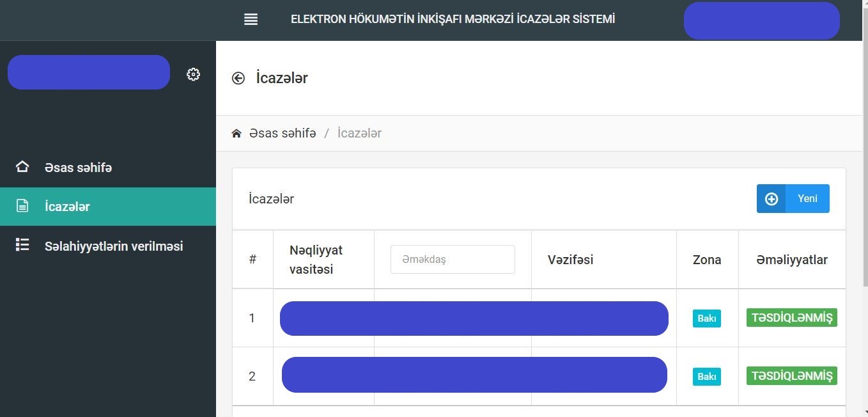868x417 pixels.
Task: Click the Bakı zone tag in row 2
Action: [706, 376]
